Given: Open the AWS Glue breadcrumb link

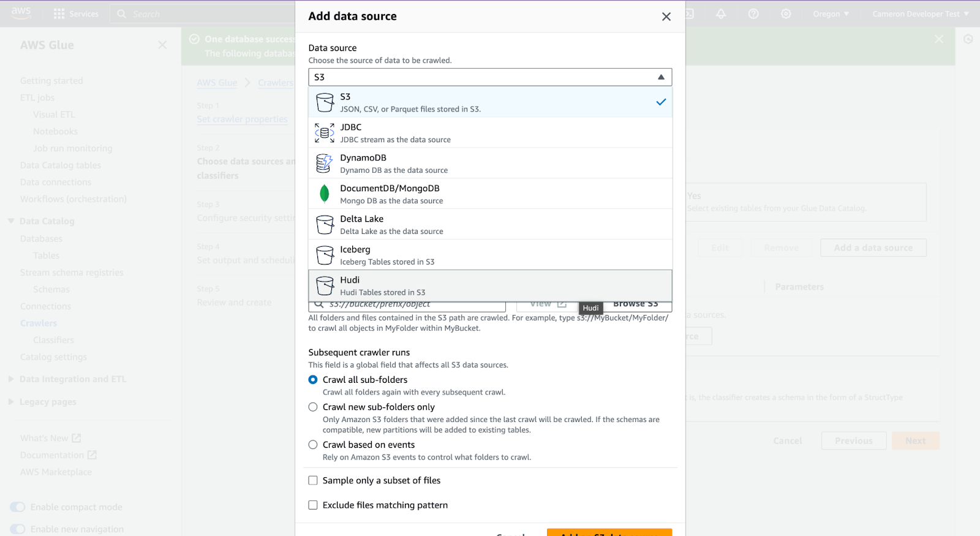Looking at the screenshot, I should (217, 83).
